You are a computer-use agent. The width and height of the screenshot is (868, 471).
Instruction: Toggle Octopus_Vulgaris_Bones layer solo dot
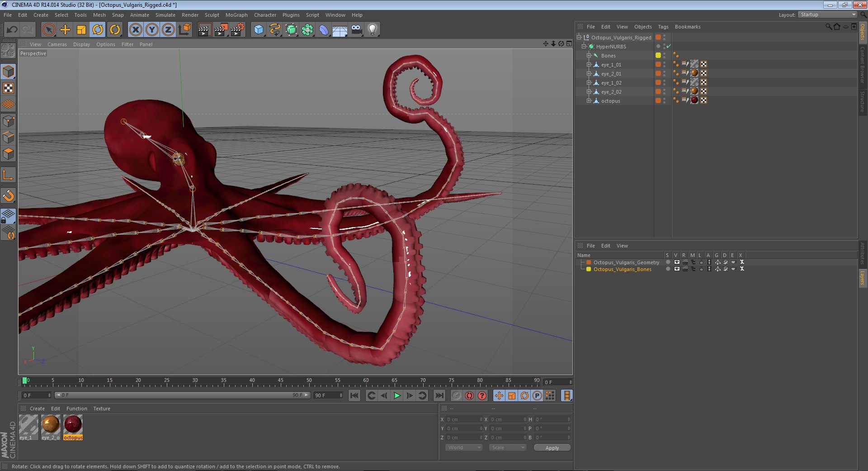pos(668,269)
